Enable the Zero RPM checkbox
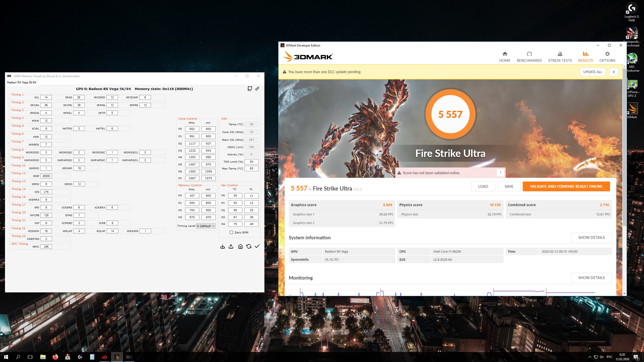Screen dimensions: 644x362 [231, 233]
